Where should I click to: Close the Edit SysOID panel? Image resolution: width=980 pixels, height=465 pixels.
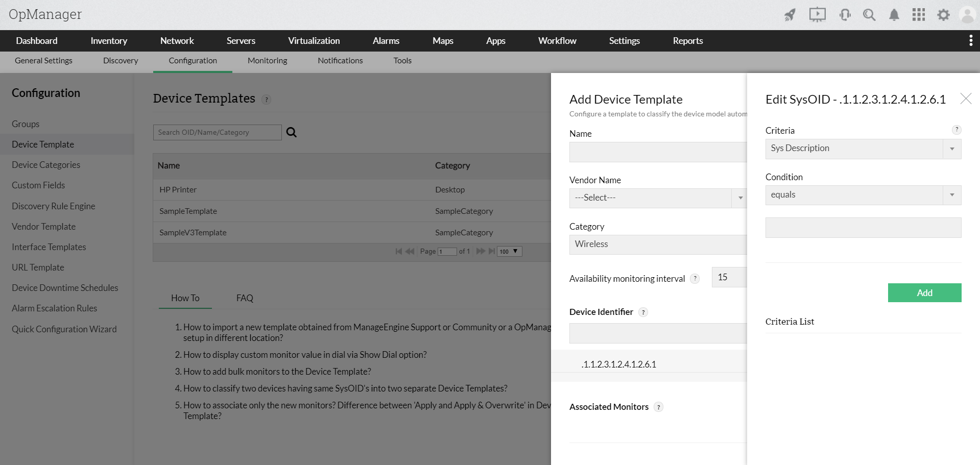(x=966, y=99)
